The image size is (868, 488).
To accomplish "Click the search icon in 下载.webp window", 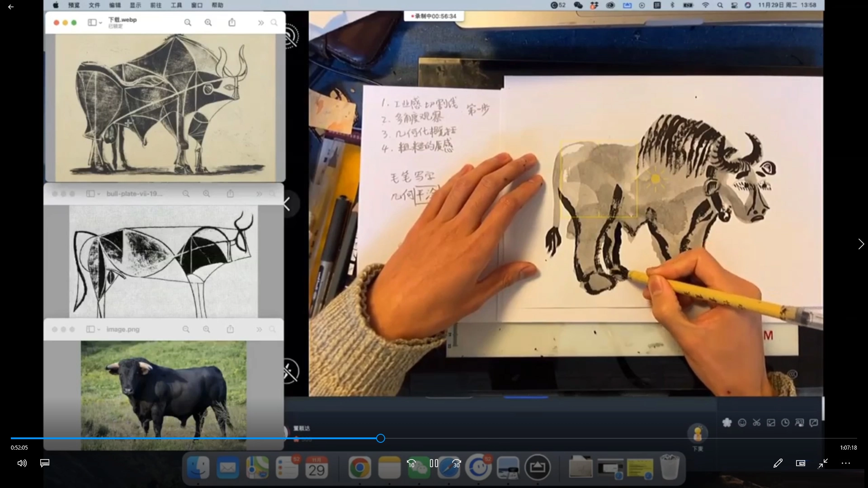I will click(274, 23).
